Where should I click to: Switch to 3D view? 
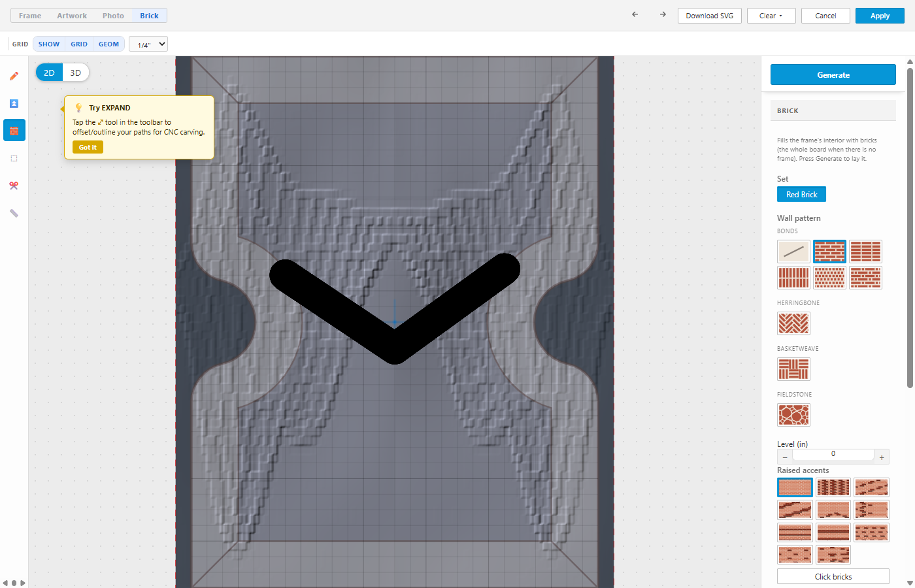76,73
